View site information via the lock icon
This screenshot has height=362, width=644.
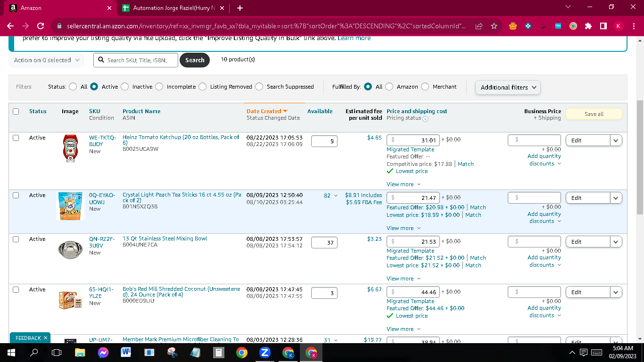[x=59, y=26]
